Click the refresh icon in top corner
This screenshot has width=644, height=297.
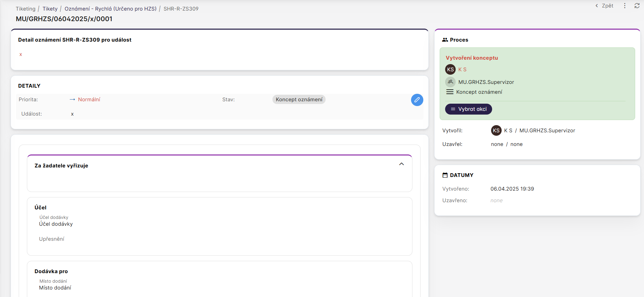(637, 6)
